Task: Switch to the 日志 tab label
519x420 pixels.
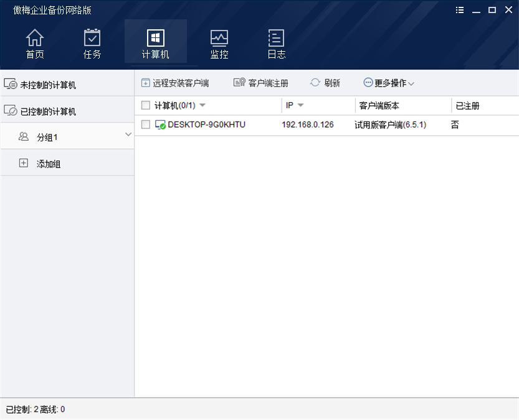Action: point(277,54)
